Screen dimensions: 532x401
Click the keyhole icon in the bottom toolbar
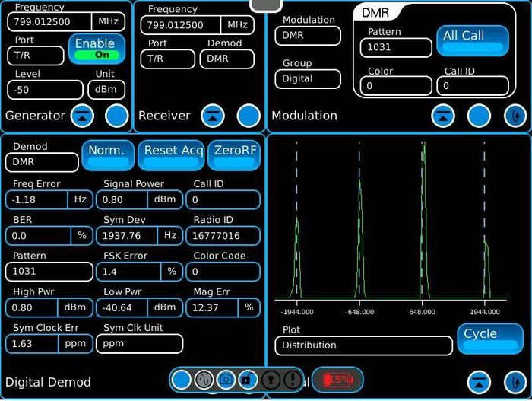[270, 380]
